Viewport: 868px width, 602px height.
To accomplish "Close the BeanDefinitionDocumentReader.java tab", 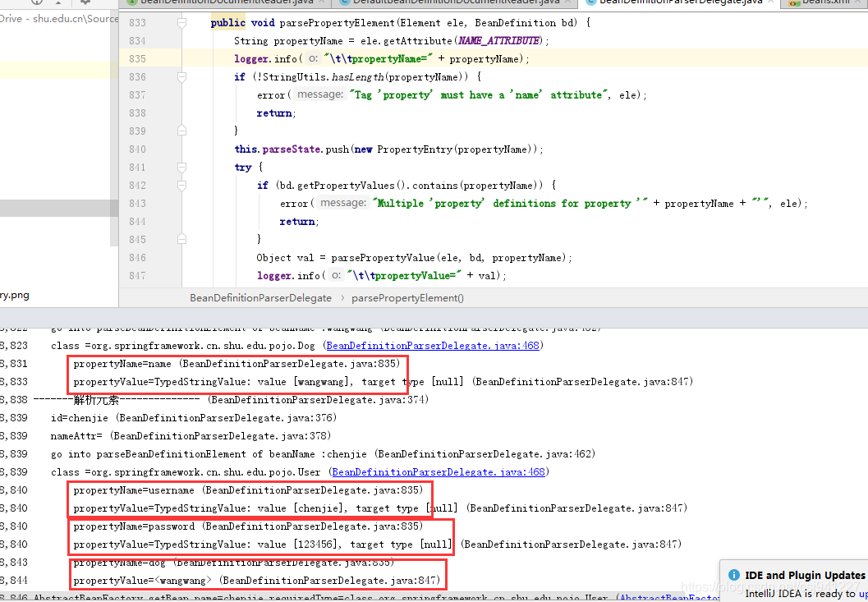I will (323, 2).
